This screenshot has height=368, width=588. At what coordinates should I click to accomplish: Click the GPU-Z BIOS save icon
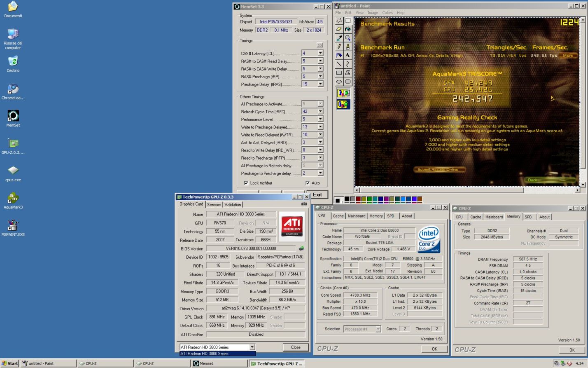click(x=301, y=248)
